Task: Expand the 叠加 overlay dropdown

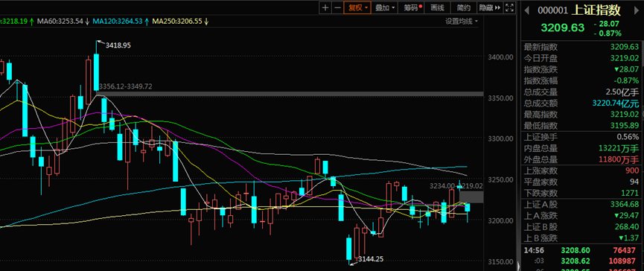Action: 385,7
